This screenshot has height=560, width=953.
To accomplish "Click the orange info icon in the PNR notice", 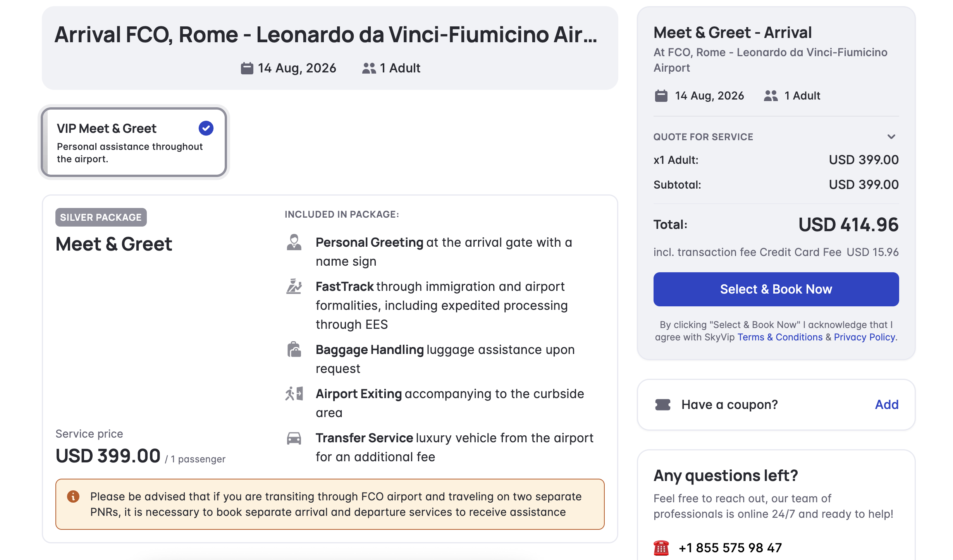I will (x=73, y=496).
